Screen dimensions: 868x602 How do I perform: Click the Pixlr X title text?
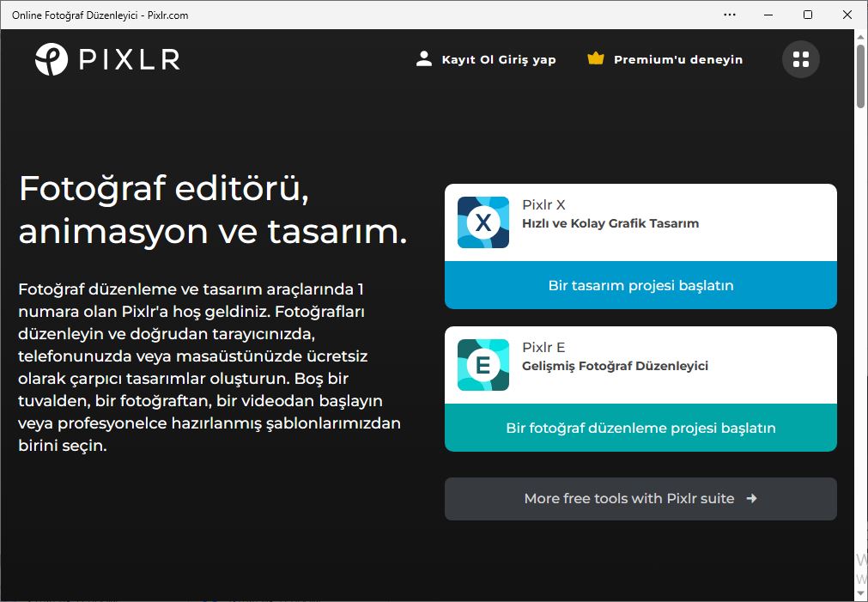[x=543, y=205]
